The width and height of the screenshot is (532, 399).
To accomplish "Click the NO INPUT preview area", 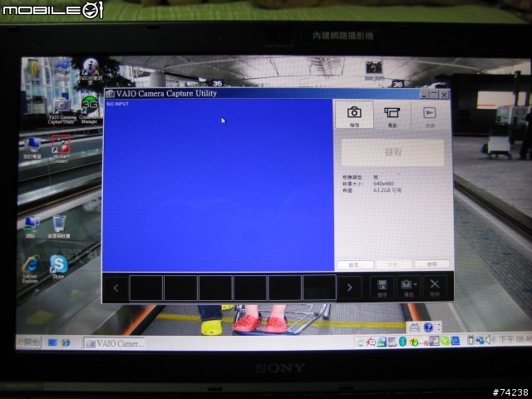I will (x=218, y=185).
